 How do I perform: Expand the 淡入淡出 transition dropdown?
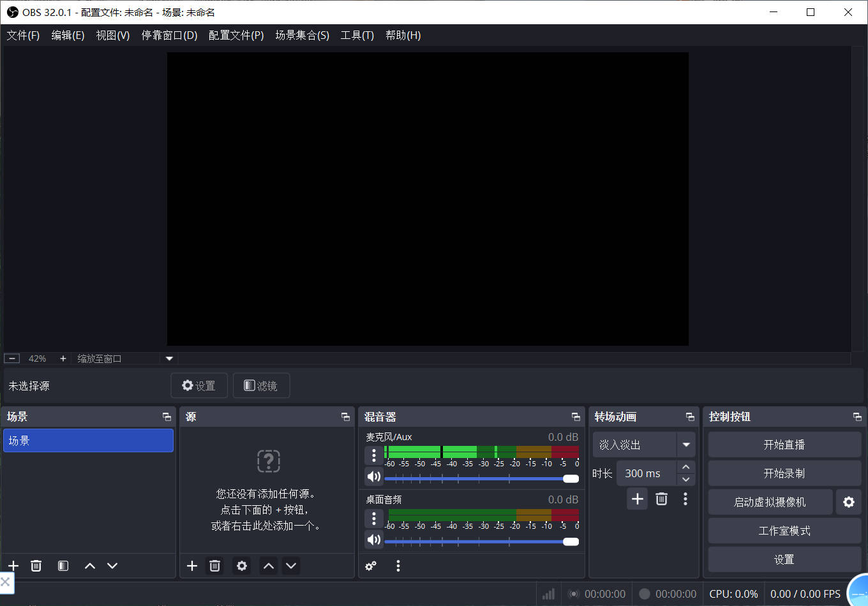tap(686, 445)
